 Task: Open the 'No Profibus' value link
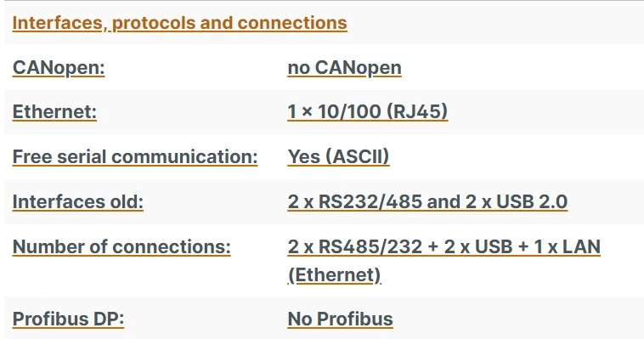point(340,319)
